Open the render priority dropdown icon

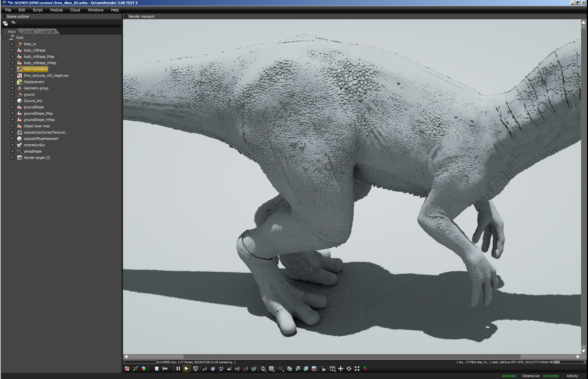(x=263, y=369)
